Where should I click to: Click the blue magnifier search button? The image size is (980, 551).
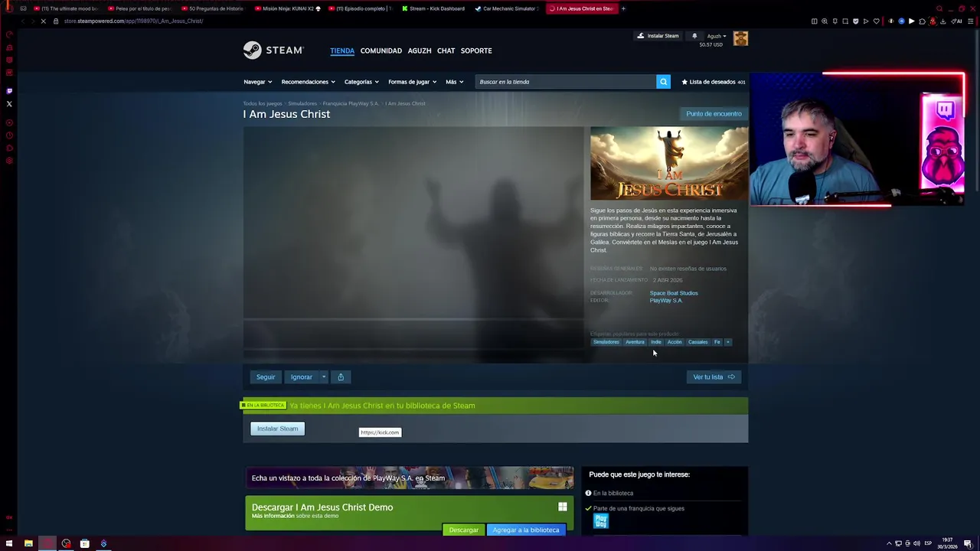point(663,82)
